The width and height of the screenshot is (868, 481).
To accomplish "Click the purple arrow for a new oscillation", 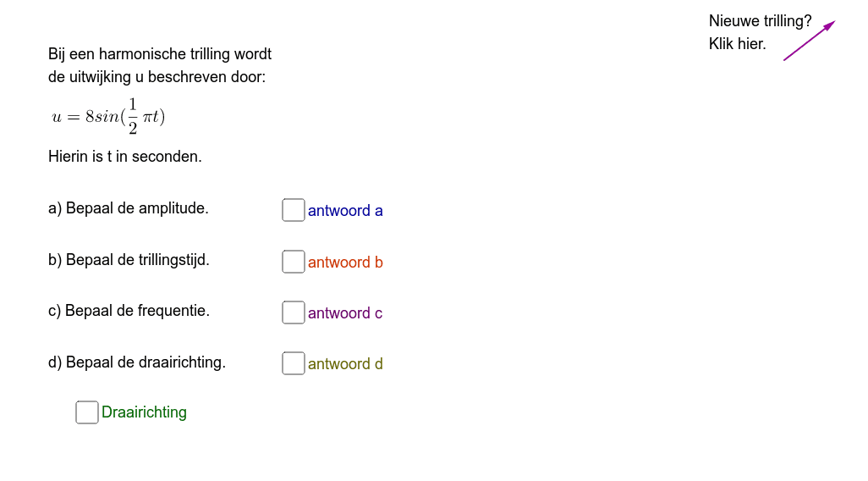I will [x=810, y=41].
